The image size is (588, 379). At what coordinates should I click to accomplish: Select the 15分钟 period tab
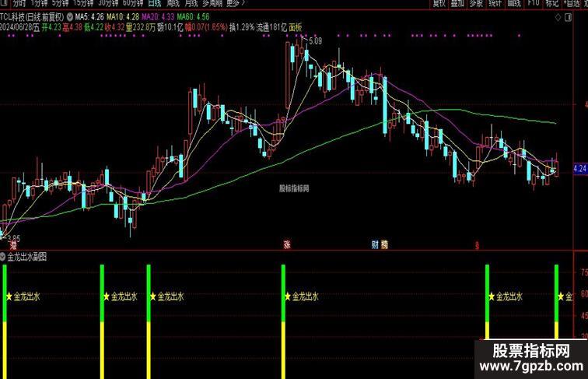coord(83,3)
